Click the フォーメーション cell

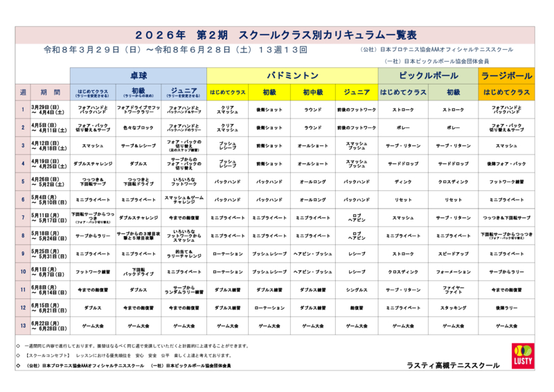pos(454,271)
